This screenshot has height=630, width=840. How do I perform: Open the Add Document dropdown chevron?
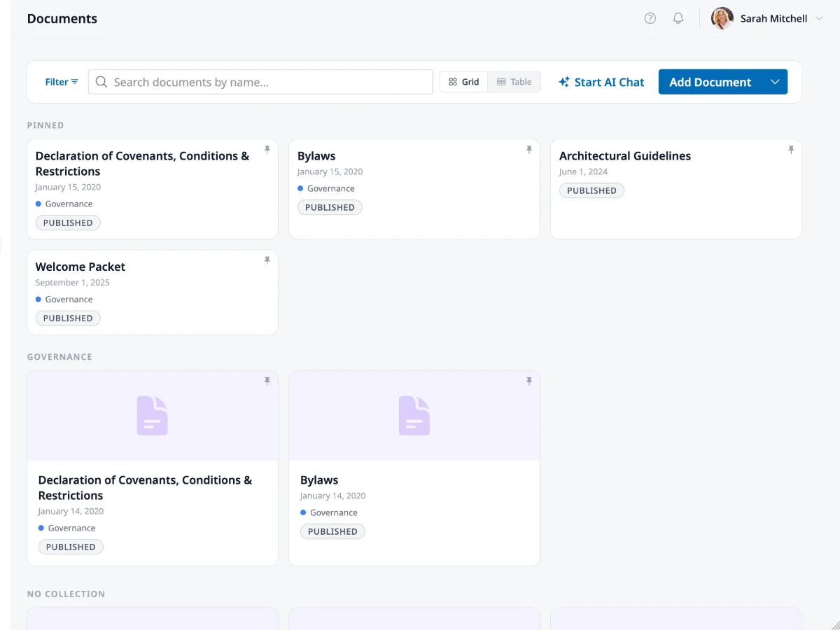click(x=774, y=82)
